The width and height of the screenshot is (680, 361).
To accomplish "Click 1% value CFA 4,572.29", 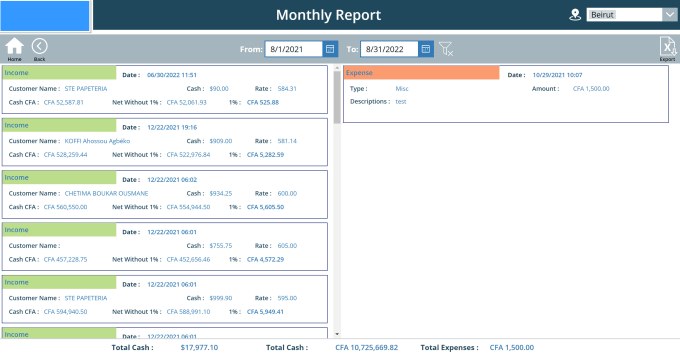I will click(x=265, y=259).
